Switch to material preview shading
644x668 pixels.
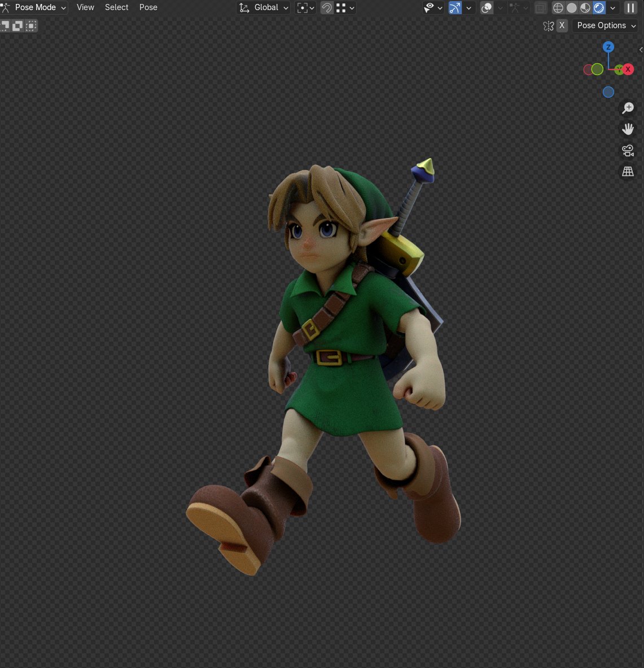click(x=585, y=8)
